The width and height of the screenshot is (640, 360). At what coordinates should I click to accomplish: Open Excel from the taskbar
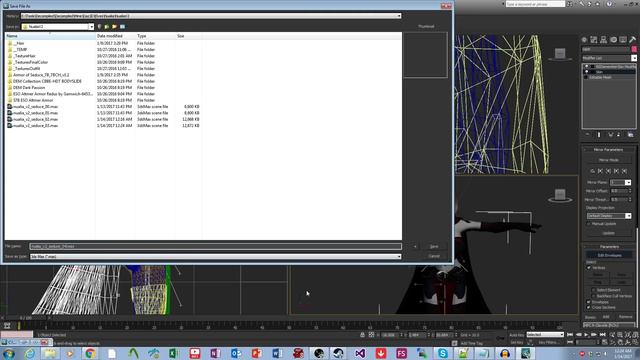pyautogui.click(x=173, y=353)
